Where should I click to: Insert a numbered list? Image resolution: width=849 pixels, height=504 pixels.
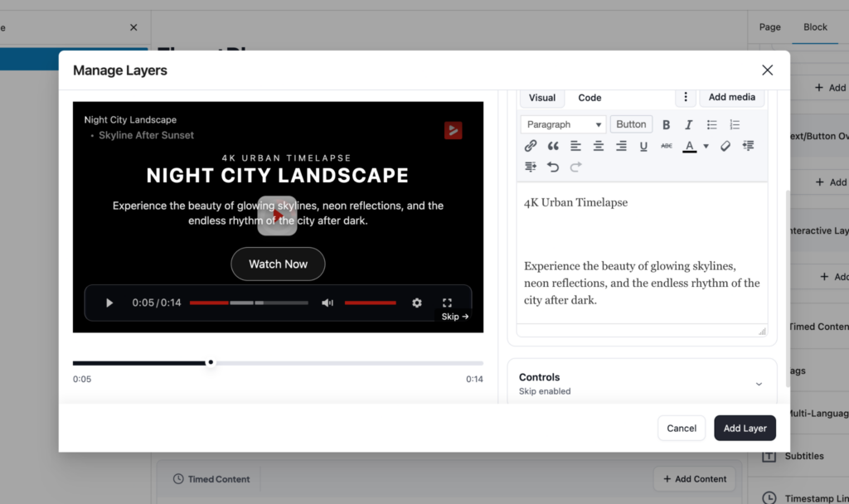point(735,124)
